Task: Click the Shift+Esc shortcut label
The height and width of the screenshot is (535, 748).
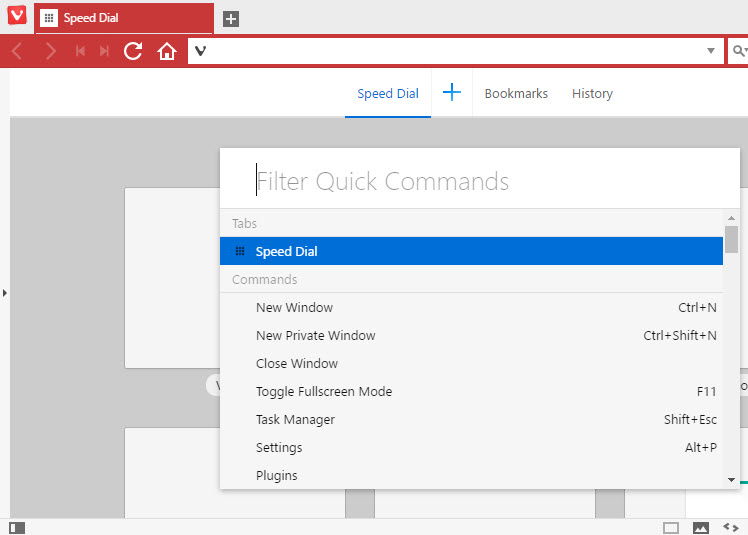Action: click(690, 420)
